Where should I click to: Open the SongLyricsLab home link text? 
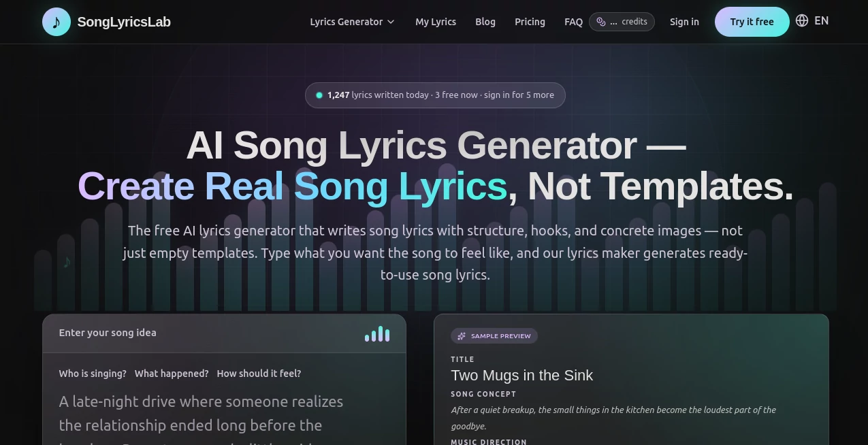click(124, 22)
